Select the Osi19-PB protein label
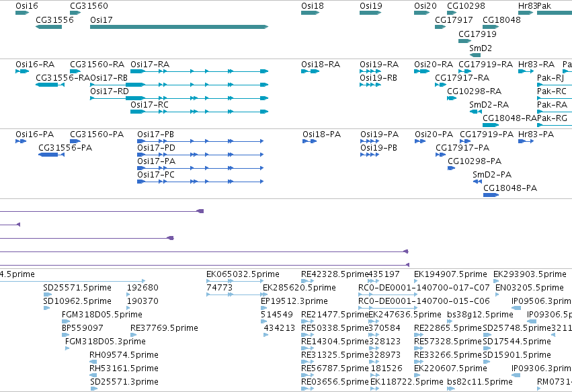This screenshot has width=572, height=392. [x=378, y=148]
